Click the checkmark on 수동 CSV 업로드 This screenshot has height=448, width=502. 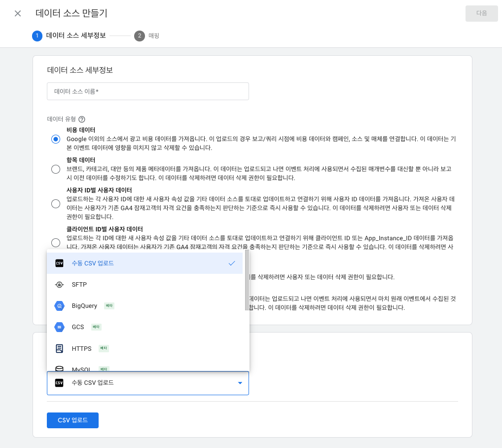232,263
